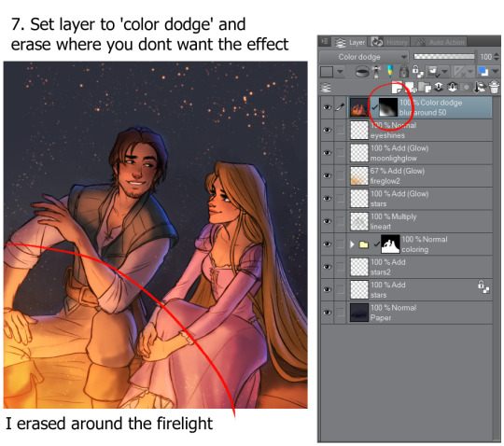Click the opacity slider bar
The image size is (504, 446).
pos(444,57)
